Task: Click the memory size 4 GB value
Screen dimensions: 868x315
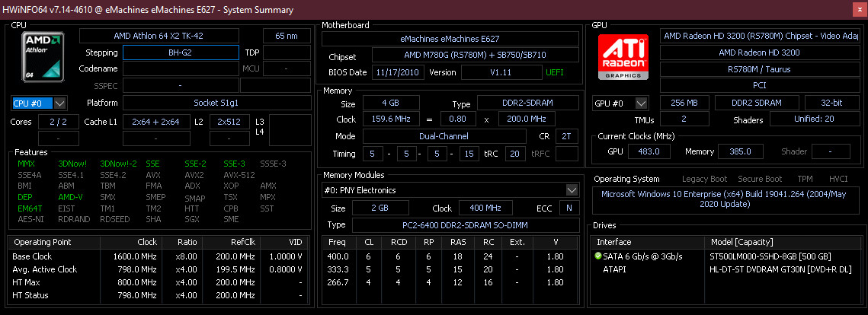Action: point(391,103)
